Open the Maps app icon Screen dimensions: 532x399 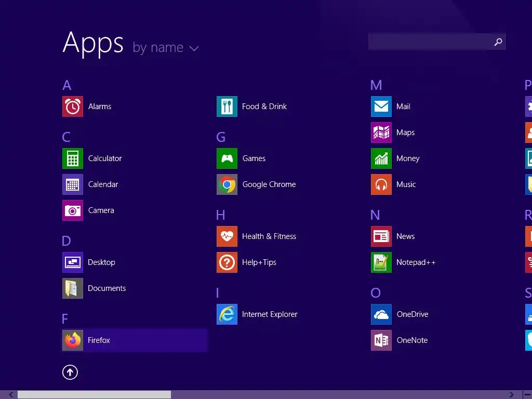tap(381, 132)
